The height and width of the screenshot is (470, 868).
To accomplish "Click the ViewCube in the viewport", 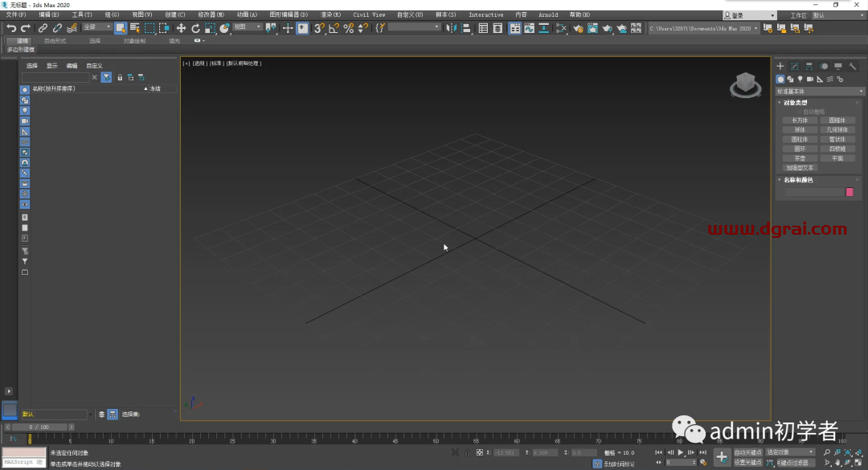I will (746, 84).
